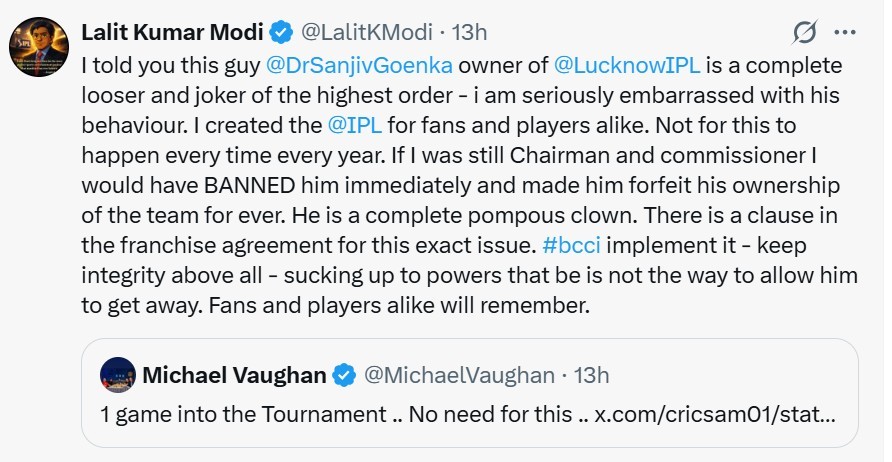Click the quoted tweet's 13h timestamp
Screen dimensions: 892x462
(588, 375)
